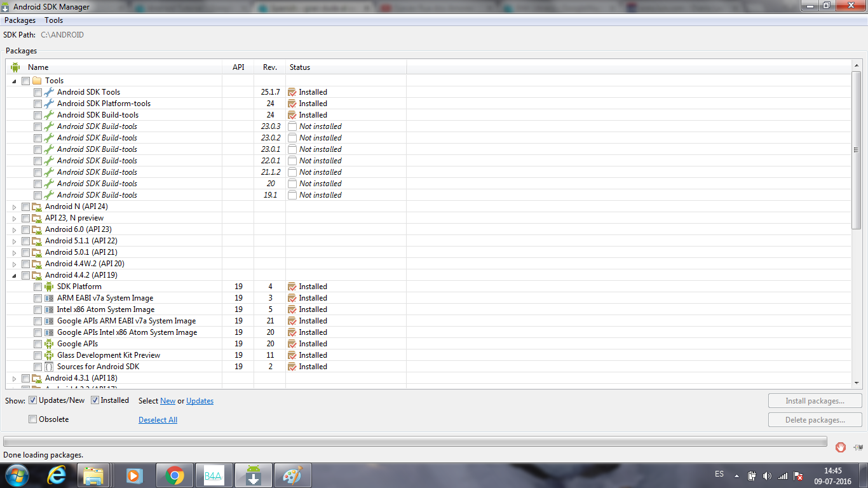
Task: Click the log window icon at bottom right
Action: pyautogui.click(x=858, y=447)
